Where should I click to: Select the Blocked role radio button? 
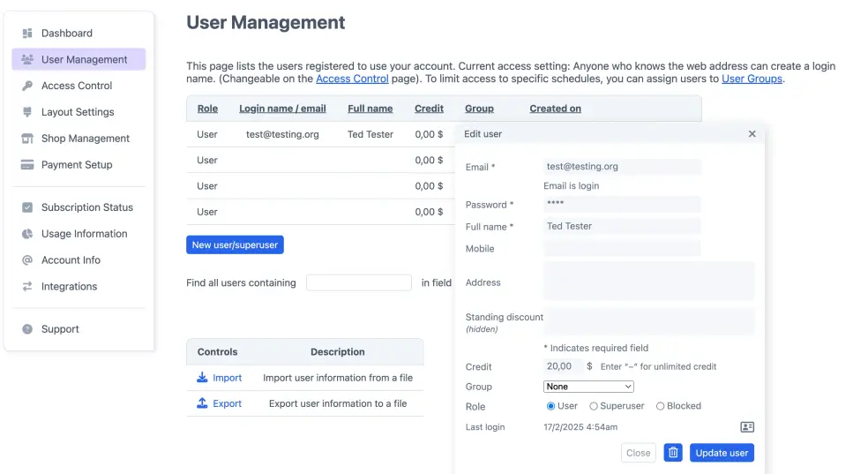tap(660, 406)
